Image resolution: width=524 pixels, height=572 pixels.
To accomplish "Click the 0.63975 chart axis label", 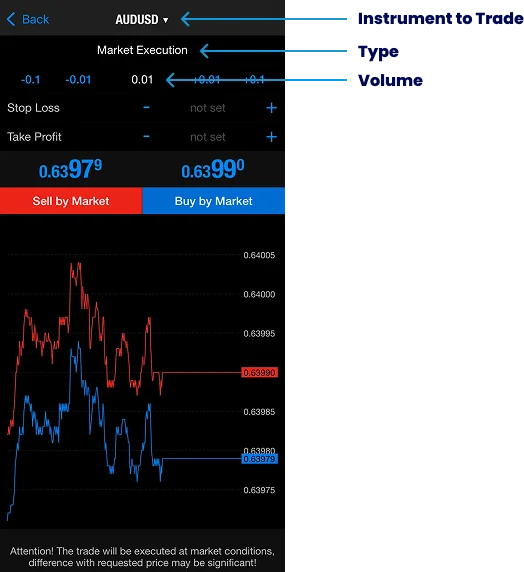I will coord(259,490).
